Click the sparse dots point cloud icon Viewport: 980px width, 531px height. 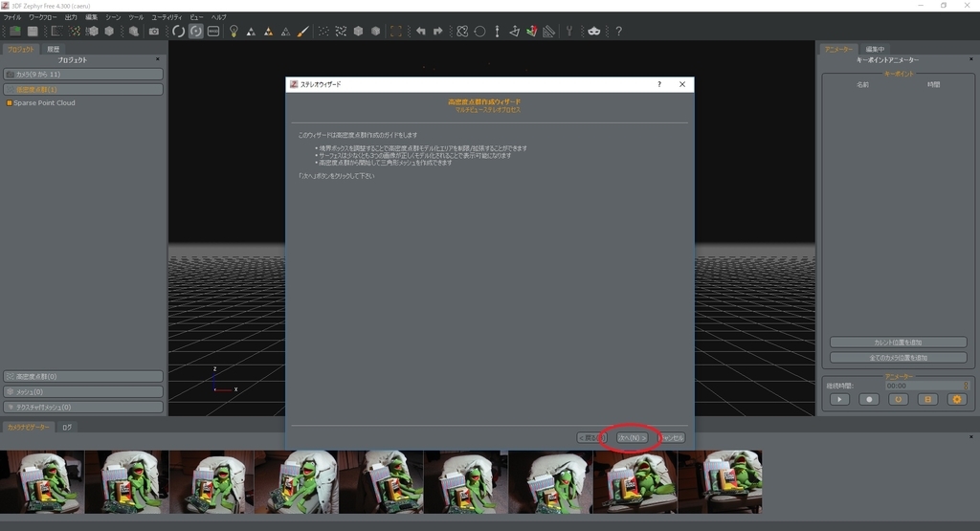(323, 32)
